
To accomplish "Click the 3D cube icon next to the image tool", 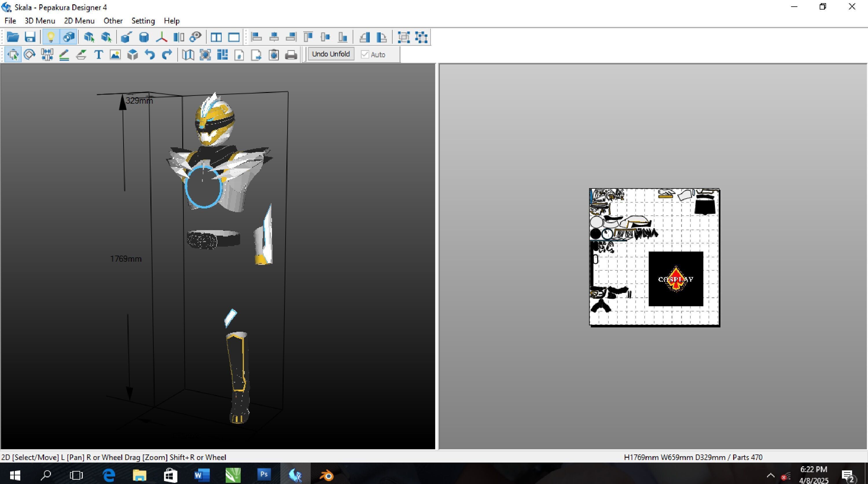I will point(133,55).
